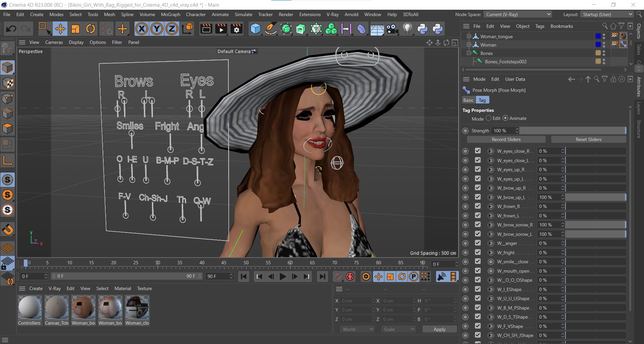Expand W__anger morph arrow
The width and height of the screenshot is (644, 344).
pyautogui.click(x=491, y=244)
